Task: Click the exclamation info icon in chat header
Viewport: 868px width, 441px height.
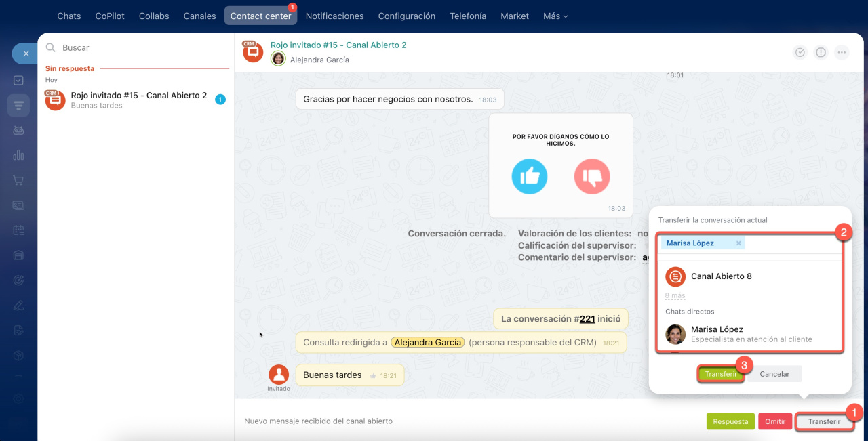Action: click(821, 52)
